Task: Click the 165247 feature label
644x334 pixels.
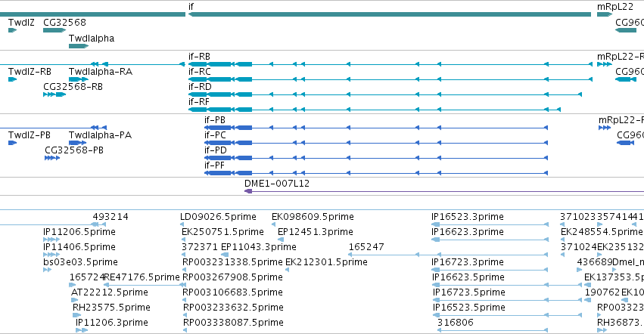Action: coord(366,247)
